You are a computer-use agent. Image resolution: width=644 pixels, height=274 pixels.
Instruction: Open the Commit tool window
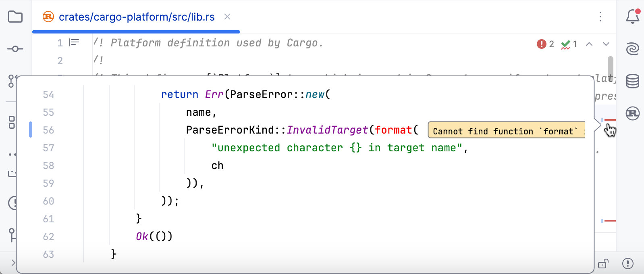15,48
